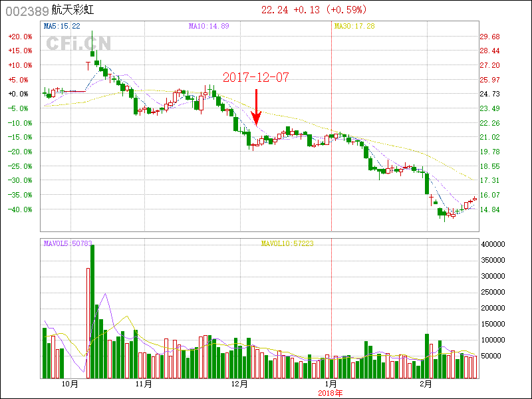Select the 2017-12-07 date annotation
This screenshot has height=399, width=532.
tap(256, 78)
